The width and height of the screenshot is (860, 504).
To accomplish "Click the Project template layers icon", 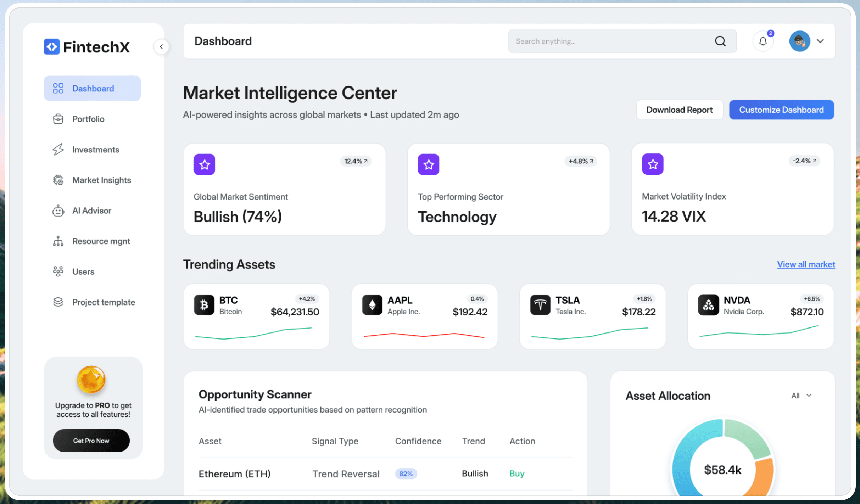I will tap(58, 302).
